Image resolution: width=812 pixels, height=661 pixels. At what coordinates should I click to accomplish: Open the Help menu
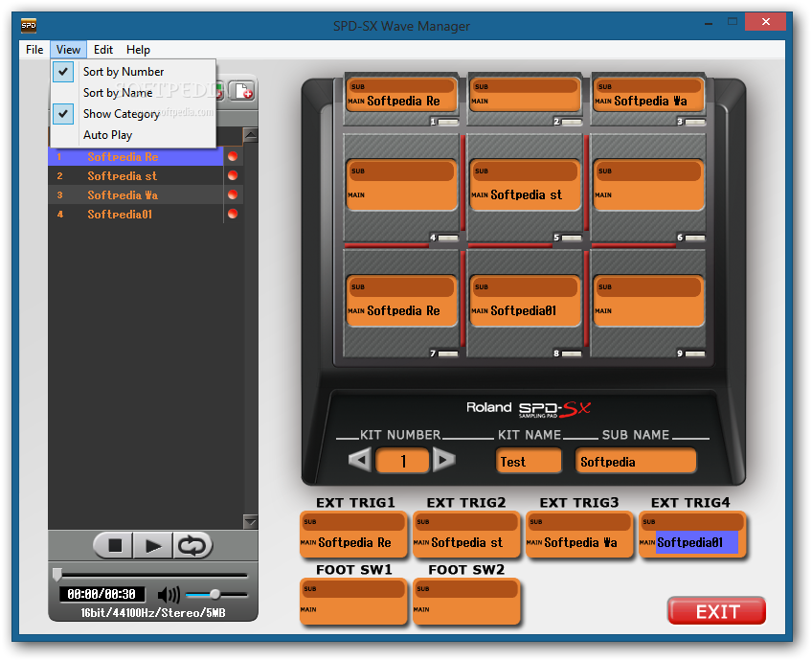[138, 50]
